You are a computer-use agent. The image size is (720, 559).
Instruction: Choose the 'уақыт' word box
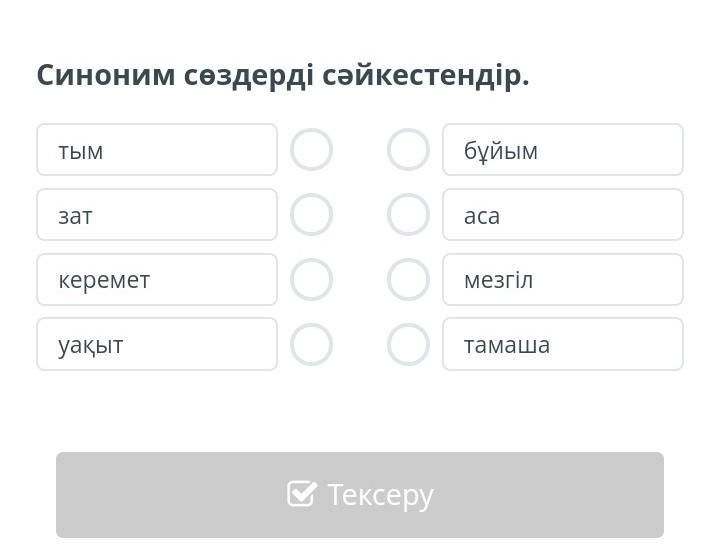(157, 345)
